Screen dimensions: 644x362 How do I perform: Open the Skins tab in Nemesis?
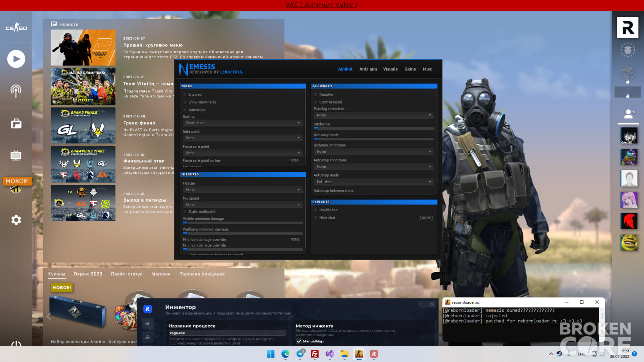[x=410, y=69]
